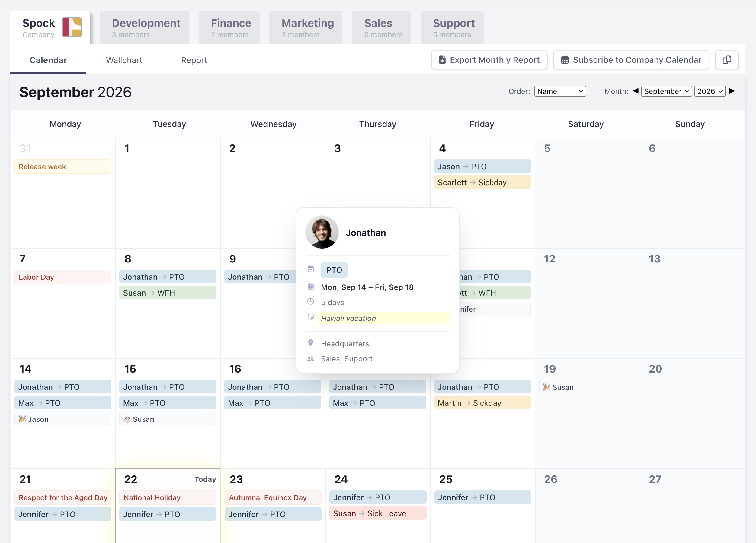The width and height of the screenshot is (756, 543).
Task: Open the Sales team tab
Action: pos(382,27)
